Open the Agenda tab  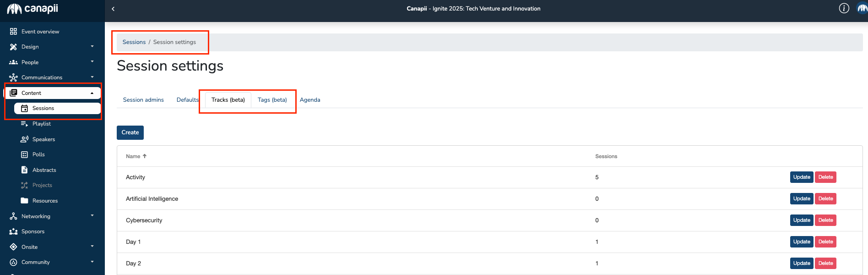pyautogui.click(x=310, y=100)
